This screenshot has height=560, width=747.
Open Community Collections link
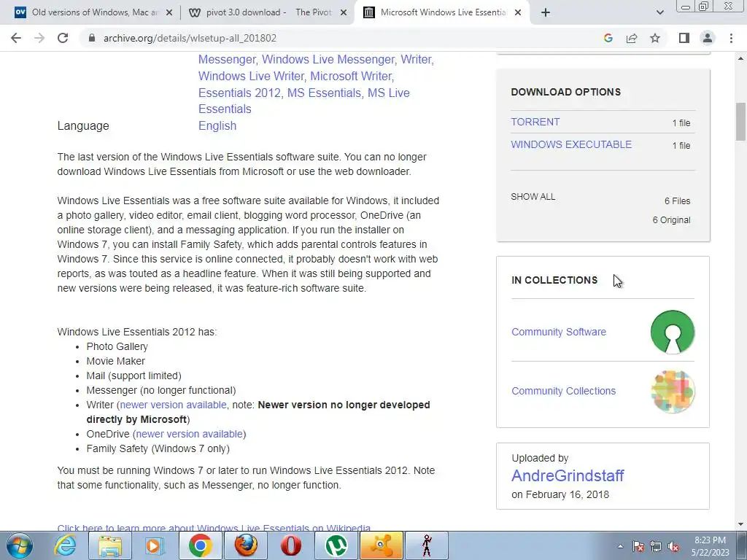click(x=563, y=391)
